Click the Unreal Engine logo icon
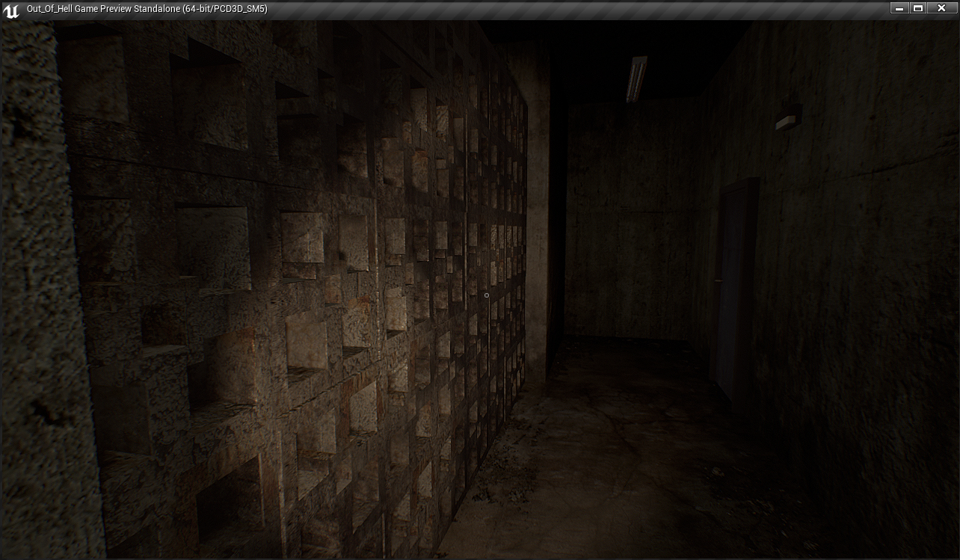The width and height of the screenshot is (960, 560). tap(11, 10)
